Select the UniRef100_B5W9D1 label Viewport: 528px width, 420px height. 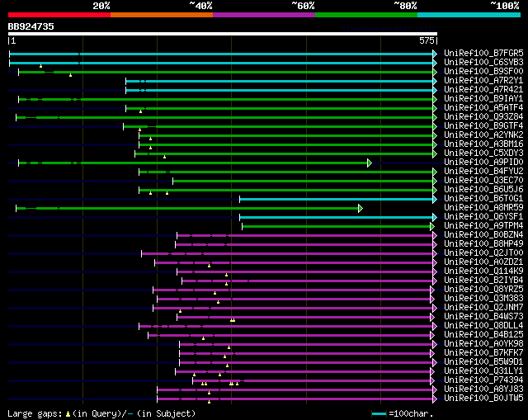pos(483,362)
